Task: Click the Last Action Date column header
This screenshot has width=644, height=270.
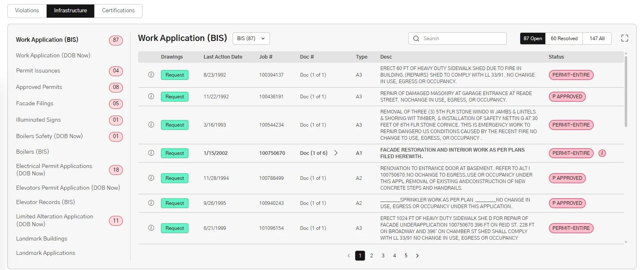Action: tap(223, 57)
